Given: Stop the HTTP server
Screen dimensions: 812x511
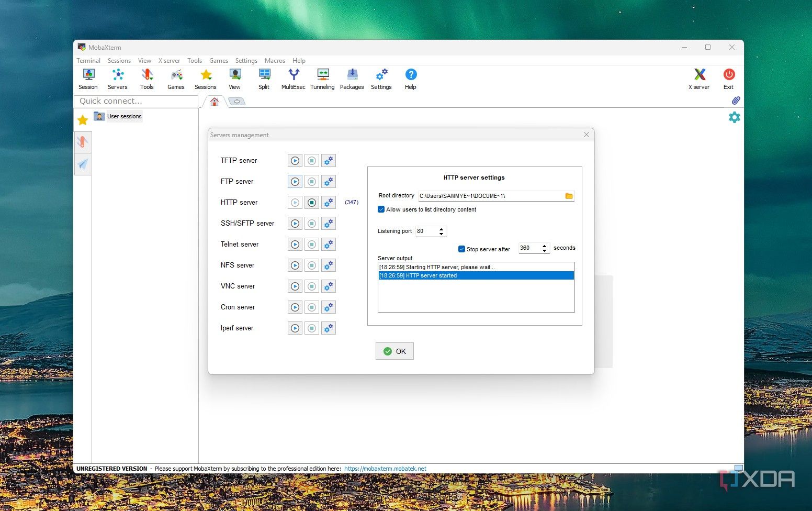Looking at the screenshot, I should tap(312, 203).
